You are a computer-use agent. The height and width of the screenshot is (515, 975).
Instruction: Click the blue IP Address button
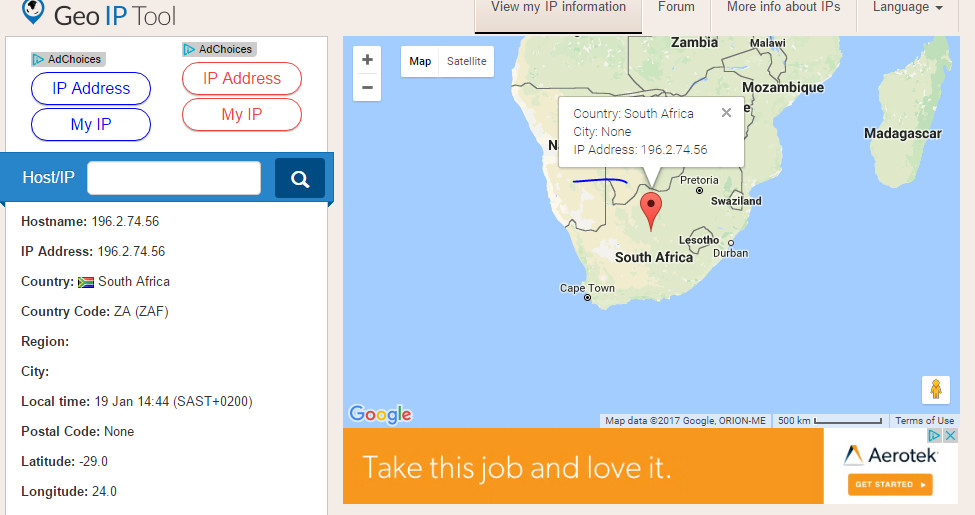coord(91,88)
